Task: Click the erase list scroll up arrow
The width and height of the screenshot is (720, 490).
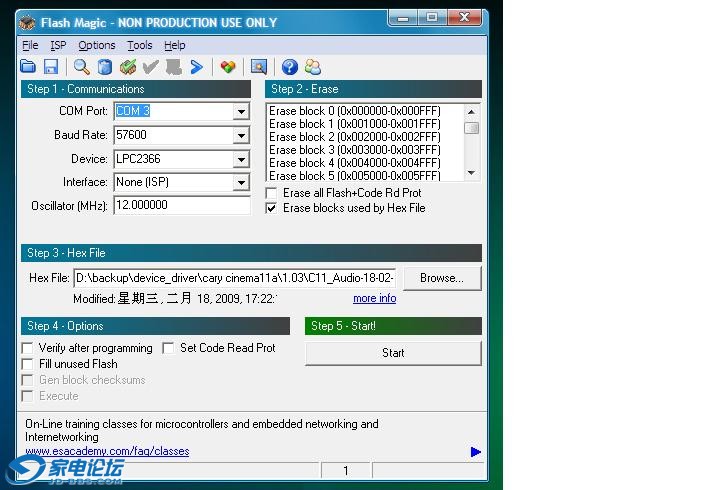Action: (472, 112)
